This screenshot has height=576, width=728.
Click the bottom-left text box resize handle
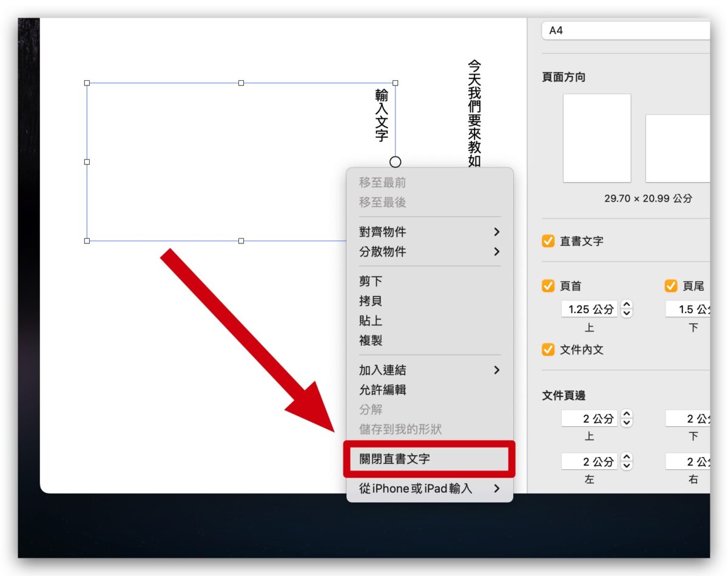(x=87, y=241)
